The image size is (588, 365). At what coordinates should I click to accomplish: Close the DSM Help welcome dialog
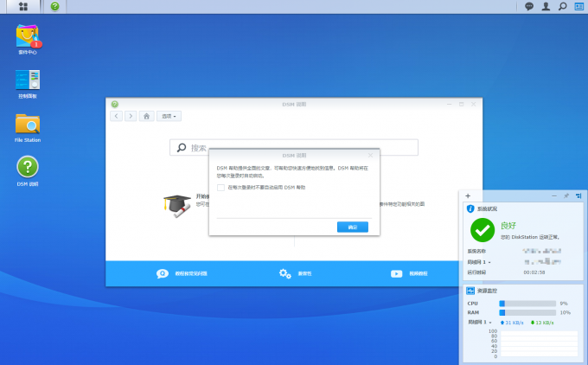click(370, 156)
